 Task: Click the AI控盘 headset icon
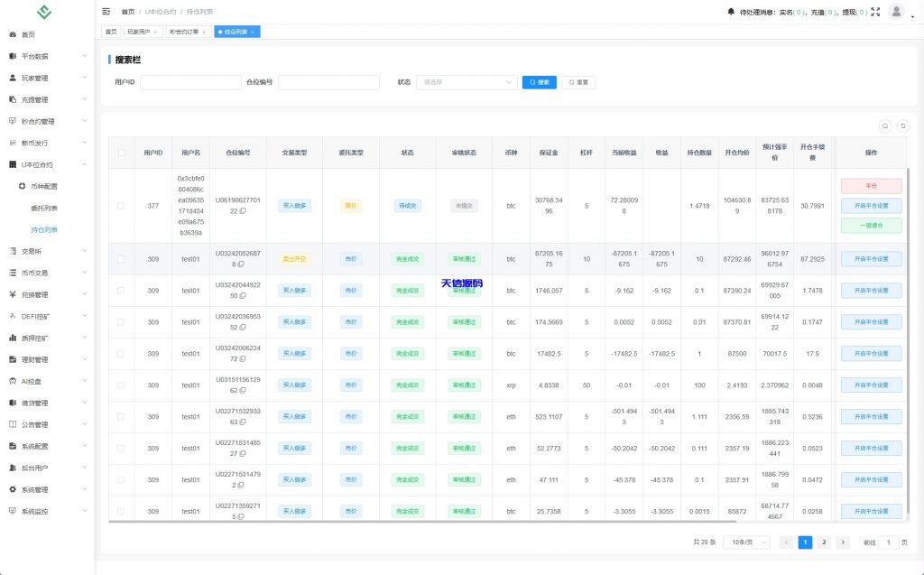point(13,381)
